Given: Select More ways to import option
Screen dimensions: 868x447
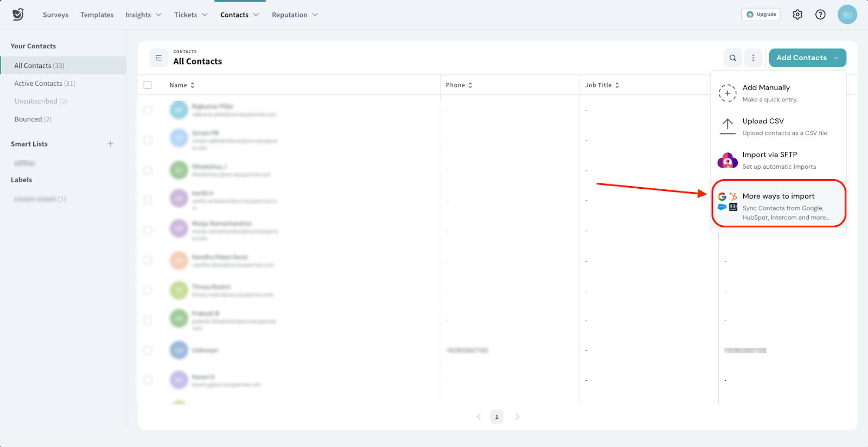Looking at the screenshot, I should pos(778,204).
